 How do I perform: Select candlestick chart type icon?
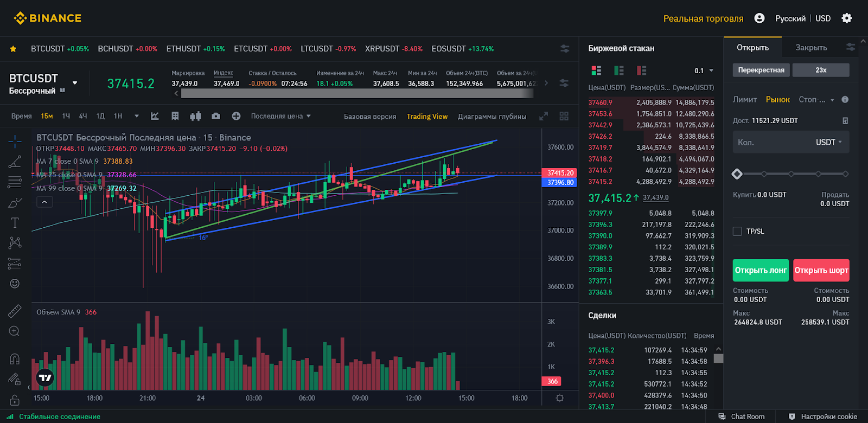195,116
